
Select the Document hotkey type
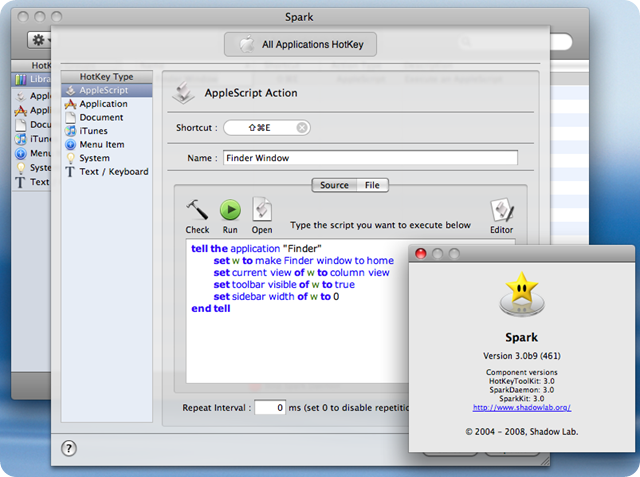pos(101,117)
